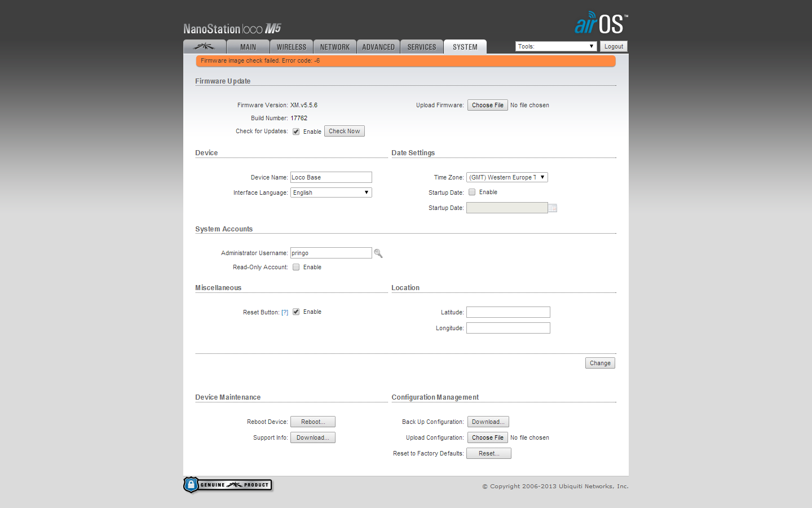Enable the Read-Only Account checkbox
Image resolution: width=812 pixels, height=508 pixels.
coord(296,267)
